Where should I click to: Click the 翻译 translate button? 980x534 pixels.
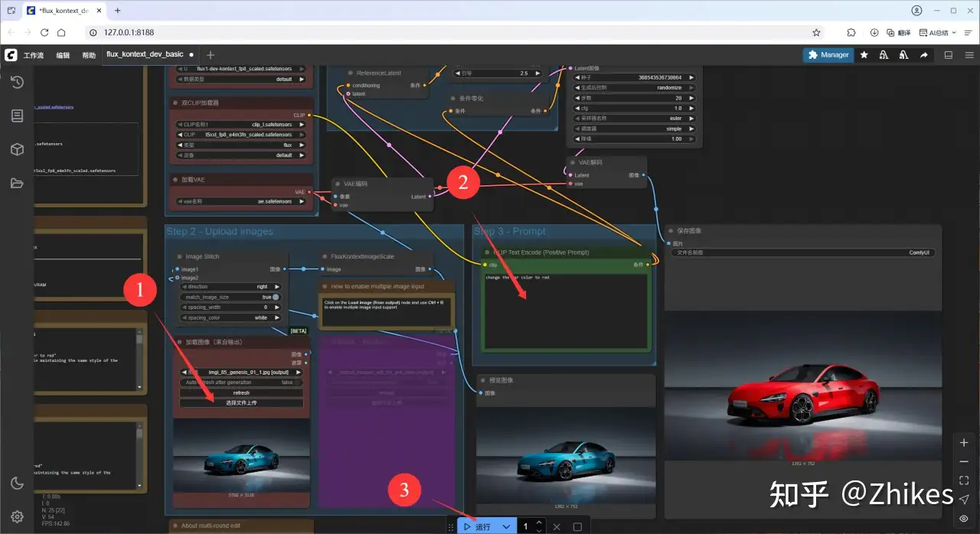click(x=900, y=33)
